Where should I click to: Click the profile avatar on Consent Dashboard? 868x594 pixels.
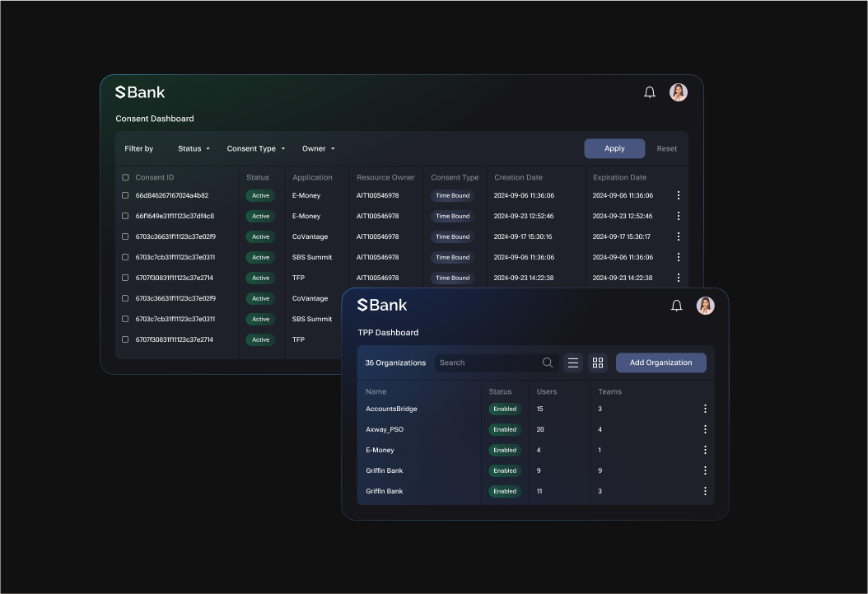(678, 91)
